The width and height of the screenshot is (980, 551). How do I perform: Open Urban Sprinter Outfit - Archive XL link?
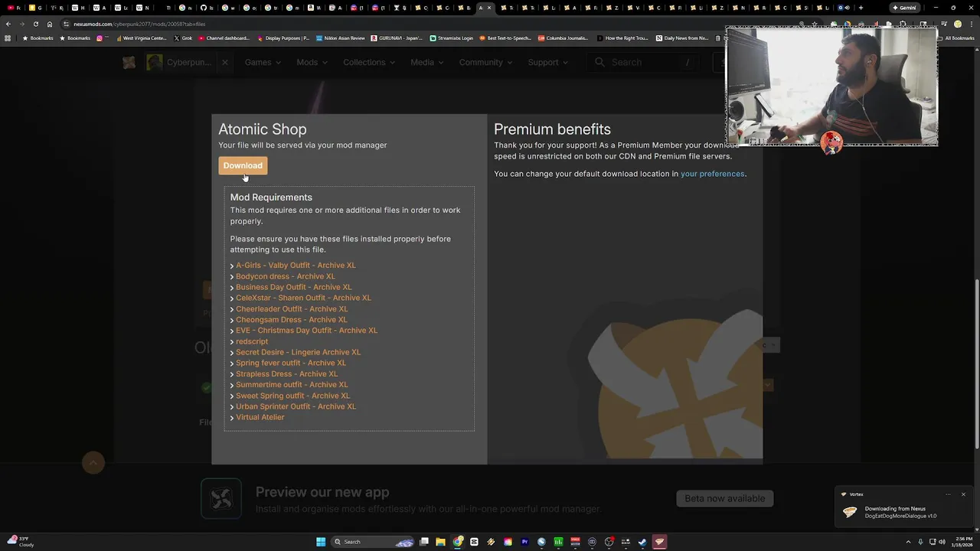(296, 406)
